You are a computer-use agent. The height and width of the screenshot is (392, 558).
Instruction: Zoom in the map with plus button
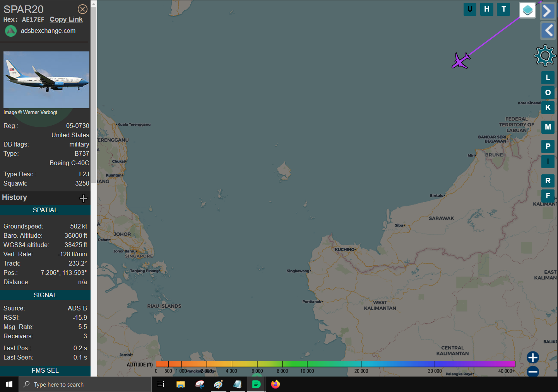click(533, 357)
